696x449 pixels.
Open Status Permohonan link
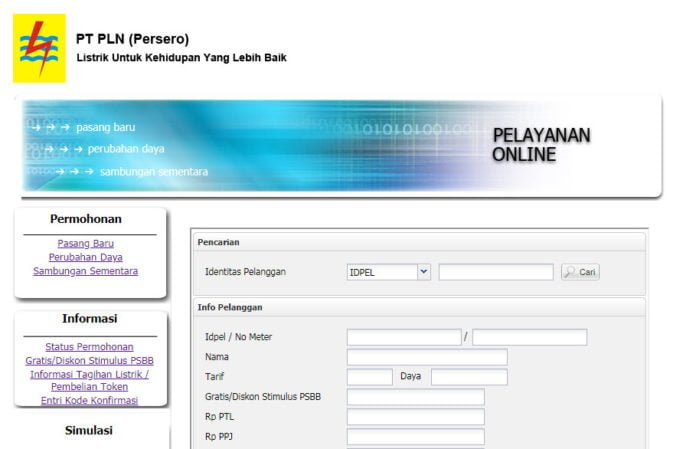click(x=89, y=347)
